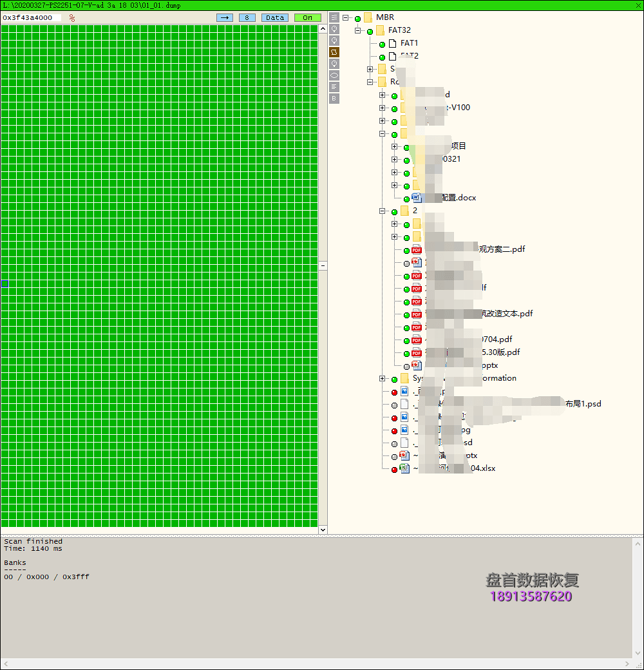
Task: Click the green status dot beside MBR
Action: (358, 19)
